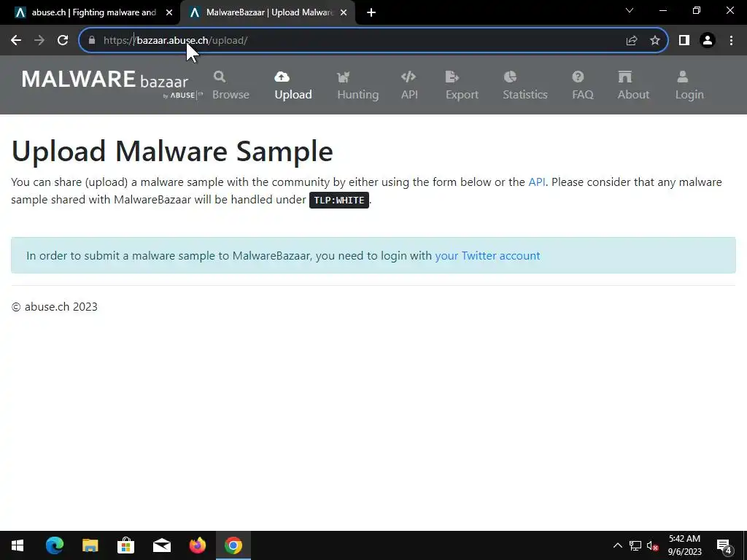Click the Login user icon
Screen dimensions: 747x560
click(683, 77)
